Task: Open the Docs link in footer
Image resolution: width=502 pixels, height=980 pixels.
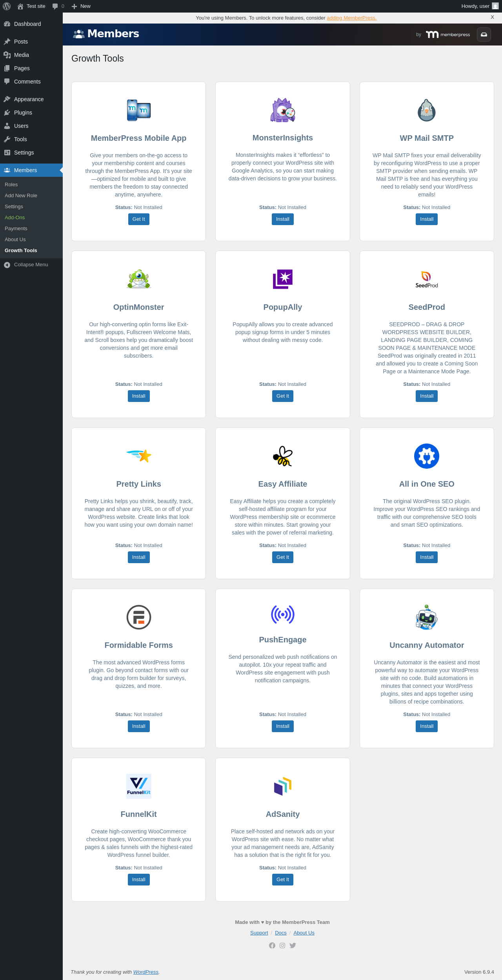Action: tap(281, 933)
